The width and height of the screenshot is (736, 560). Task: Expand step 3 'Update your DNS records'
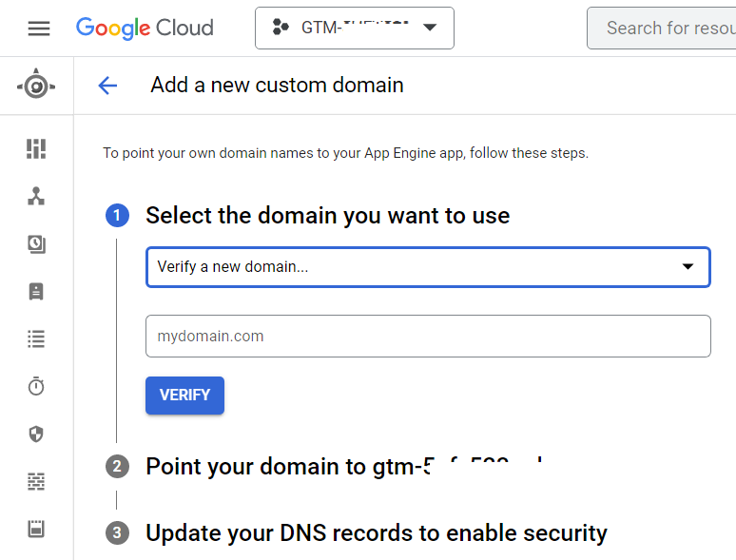pyautogui.click(x=376, y=533)
